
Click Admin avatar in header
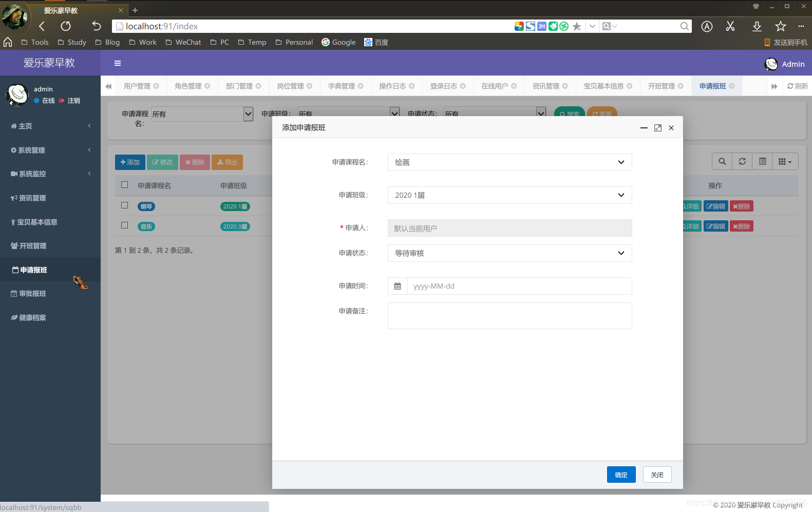(771, 64)
